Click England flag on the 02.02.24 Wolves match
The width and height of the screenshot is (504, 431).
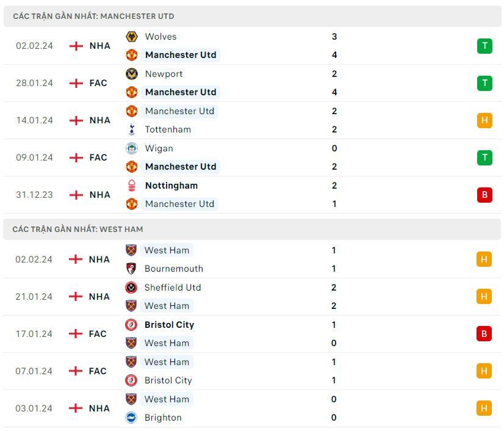pyautogui.click(x=76, y=46)
